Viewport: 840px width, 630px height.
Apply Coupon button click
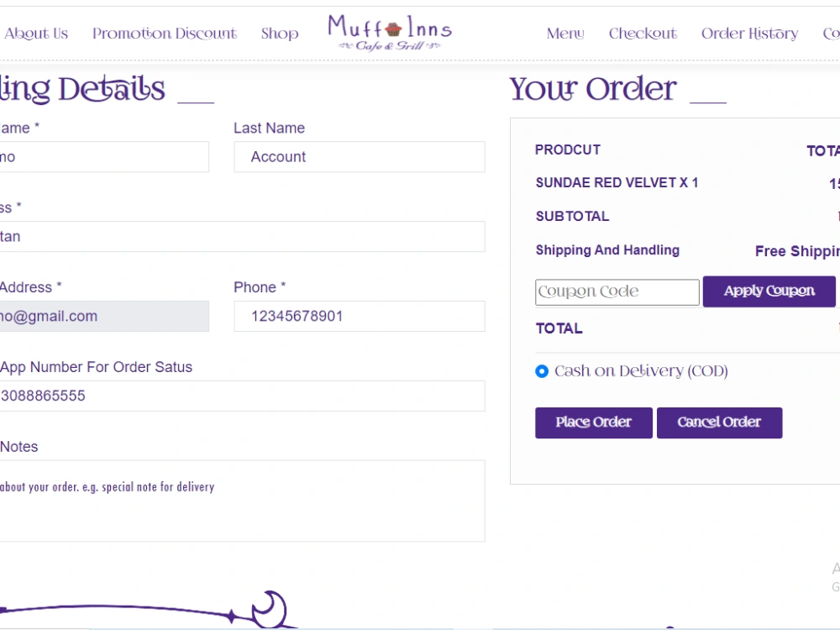point(769,291)
